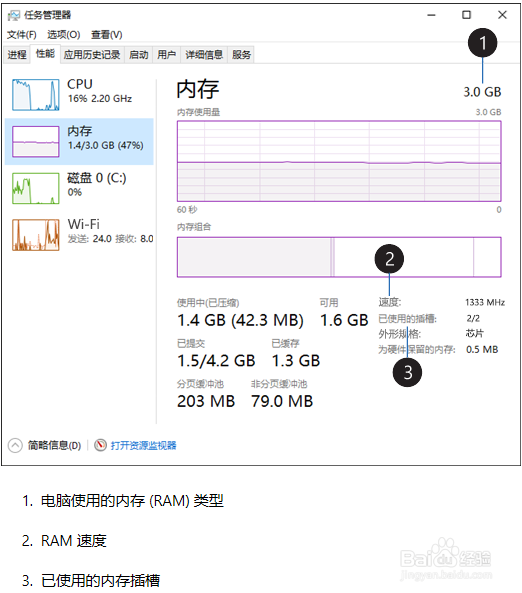Click the 简略信息(D) label

pos(54,446)
